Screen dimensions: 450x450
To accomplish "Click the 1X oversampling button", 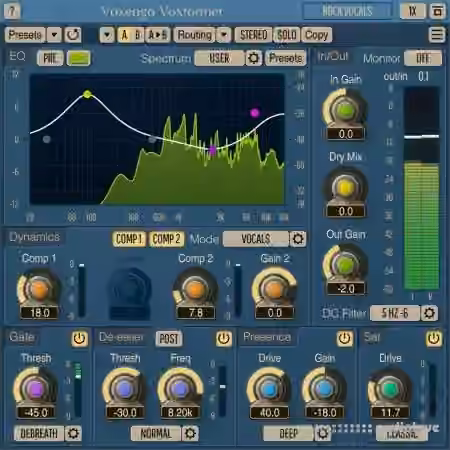I will [413, 11].
